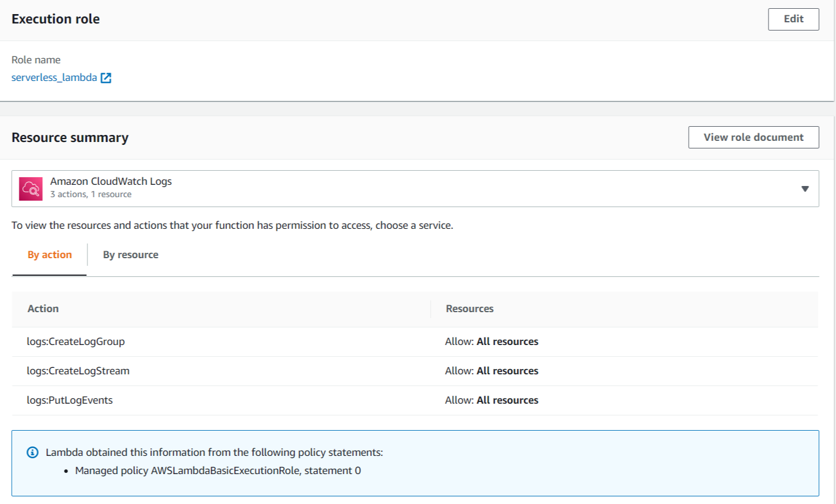Click the Role name label
Image resolution: width=836 pixels, height=504 pixels.
tap(36, 60)
